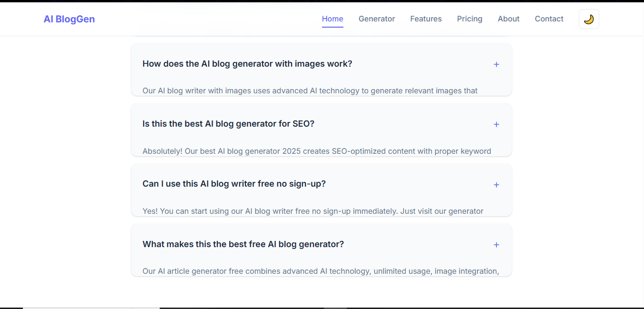Expand plus icon for images FAQ
The width and height of the screenshot is (644, 309).
point(496,64)
